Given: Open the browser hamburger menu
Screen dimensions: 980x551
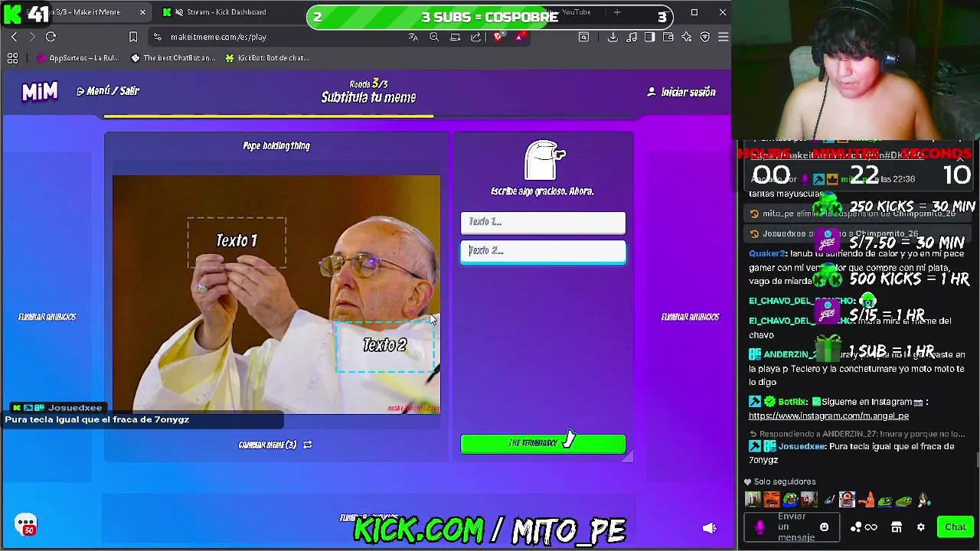Looking at the screenshot, I should 723,37.
